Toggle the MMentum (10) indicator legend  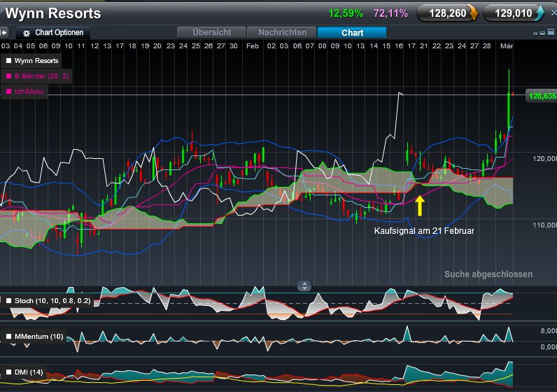pos(34,337)
